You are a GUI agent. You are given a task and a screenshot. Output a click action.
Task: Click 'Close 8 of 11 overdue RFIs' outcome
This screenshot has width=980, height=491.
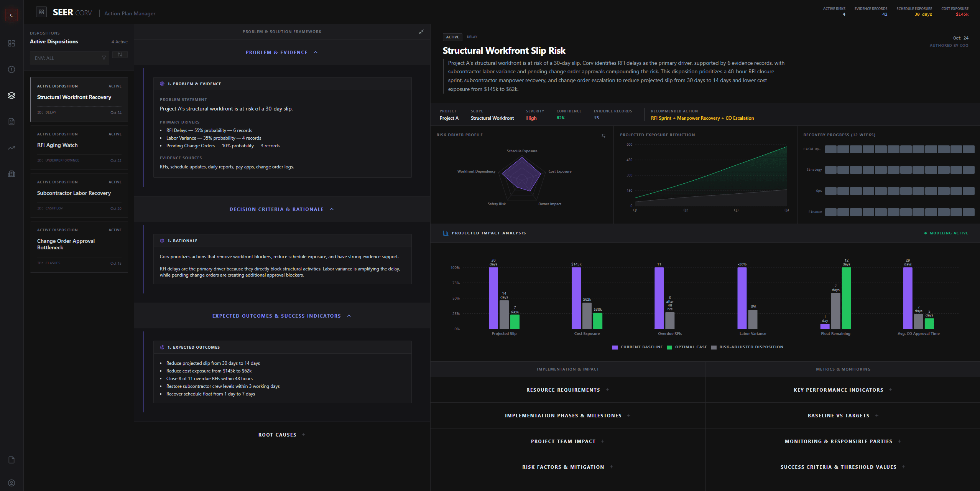tap(209, 379)
